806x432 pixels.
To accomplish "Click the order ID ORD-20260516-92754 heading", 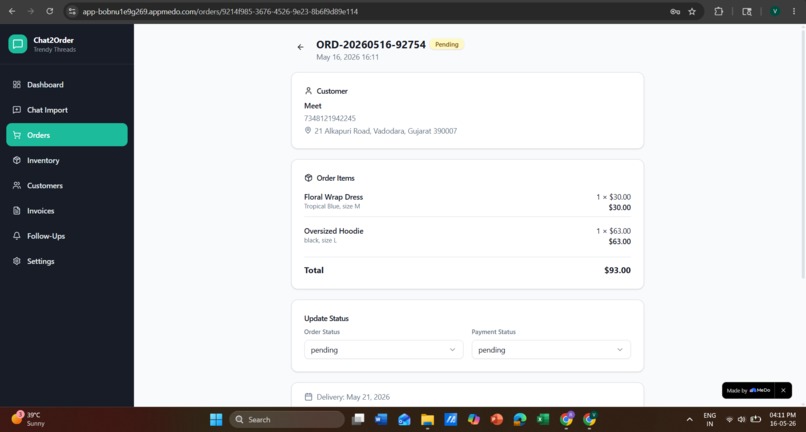I will (x=371, y=45).
